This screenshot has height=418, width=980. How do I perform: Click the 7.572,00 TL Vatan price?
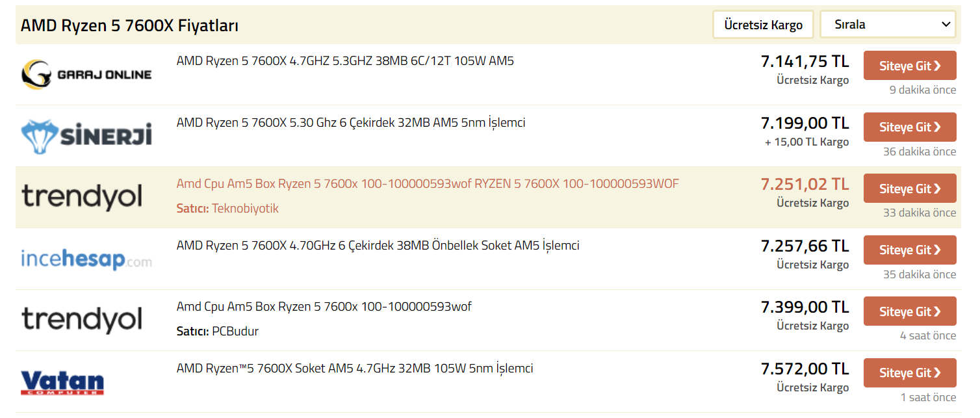[x=805, y=369]
